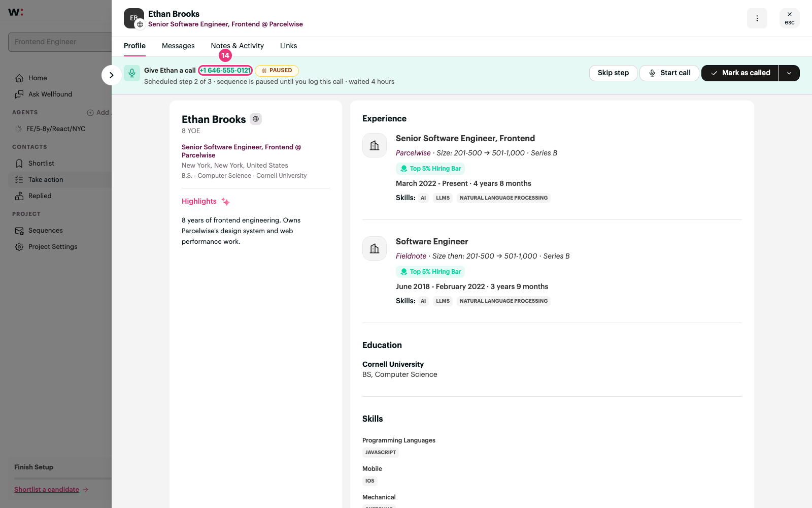Open the Frontend Engineer project selector
Viewport: 812px width, 508px height.
coord(60,42)
